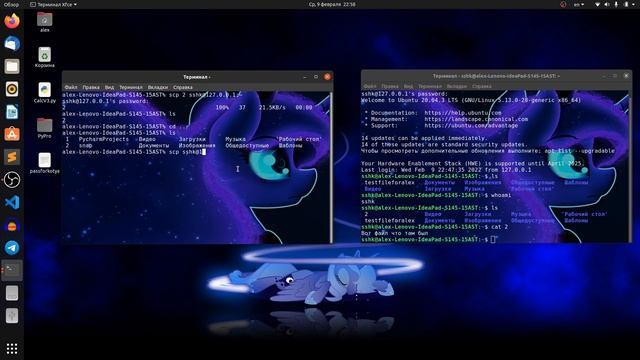The height and width of the screenshot is (360, 640).
Task: Open Терминал menu in right sshk Terminal window
Action: coord(430,86)
